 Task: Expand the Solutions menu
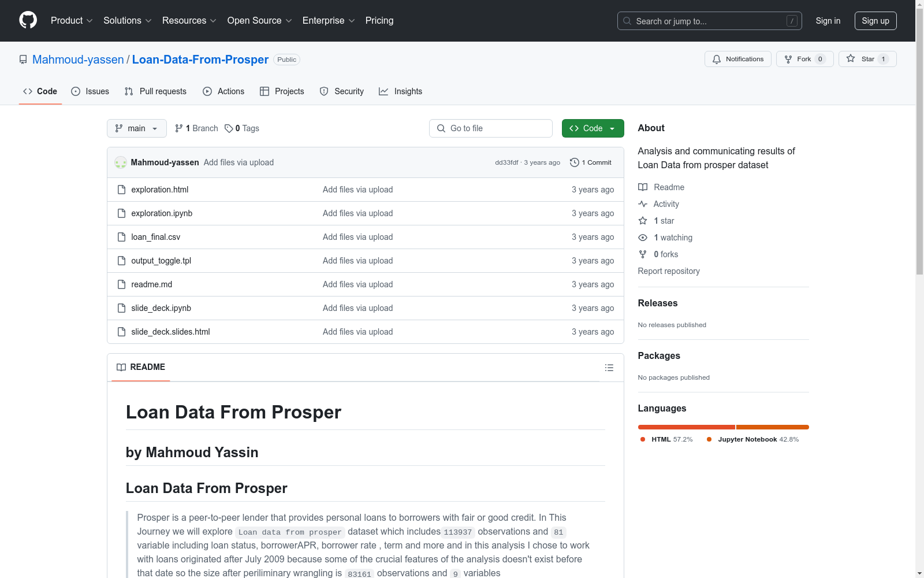(127, 20)
